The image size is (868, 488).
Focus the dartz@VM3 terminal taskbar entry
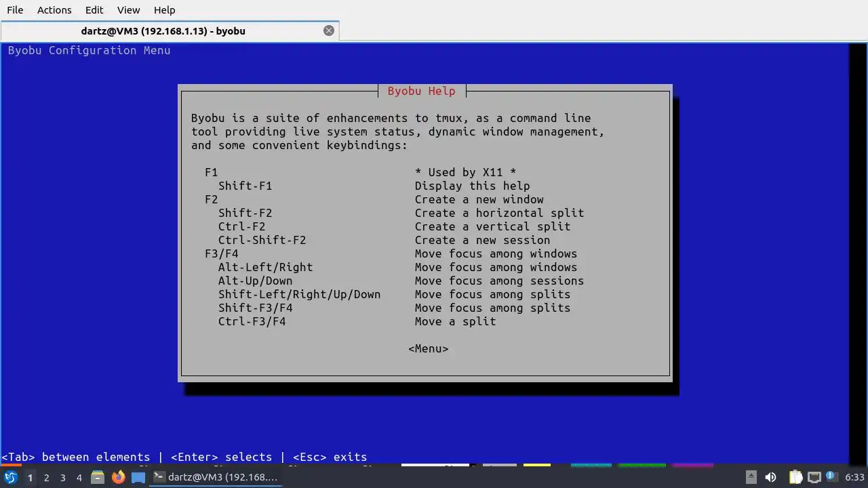(x=216, y=477)
